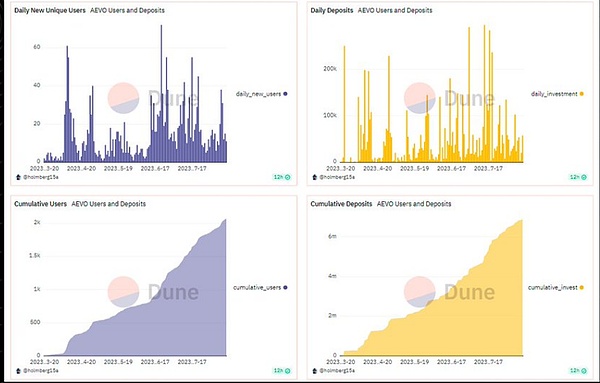Click the 100k y-axis label in Daily Deposits
The image size is (600, 383).
(x=330, y=115)
